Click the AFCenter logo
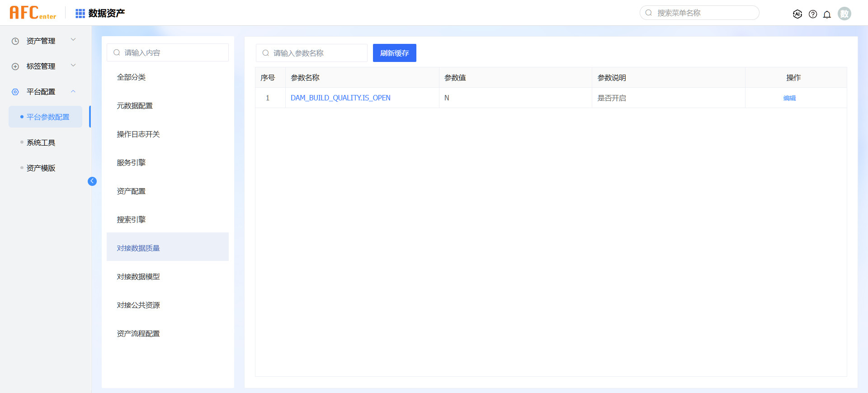This screenshot has height=393, width=868. (x=33, y=13)
